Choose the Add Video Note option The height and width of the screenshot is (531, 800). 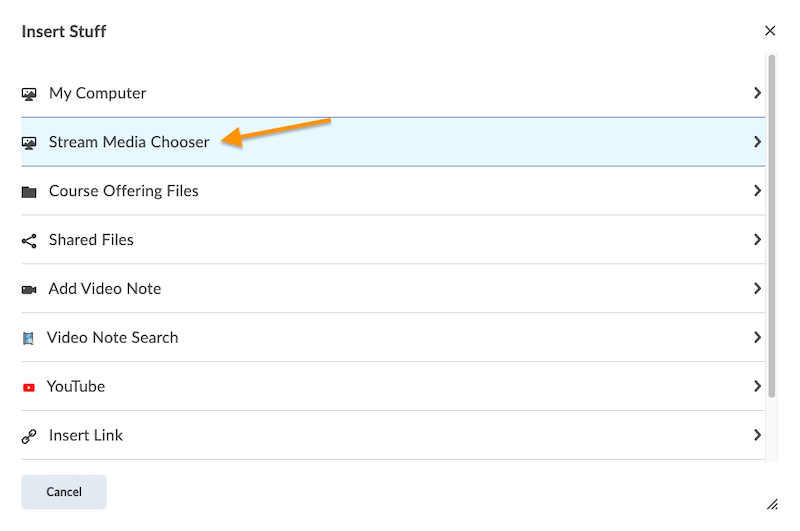(105, 289)
